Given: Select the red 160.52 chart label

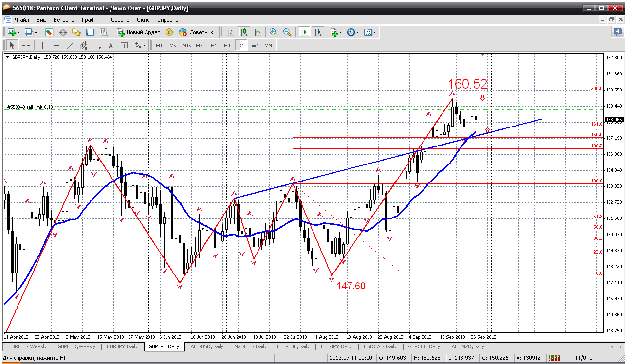Looking at the screenshot, I should coord(468,84).
